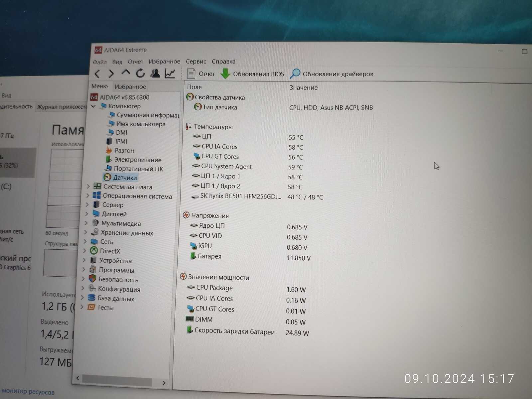532x399 pixels.
Task: Select the DIMM power row
Action: pyautogui.click(x=245, y=321)
